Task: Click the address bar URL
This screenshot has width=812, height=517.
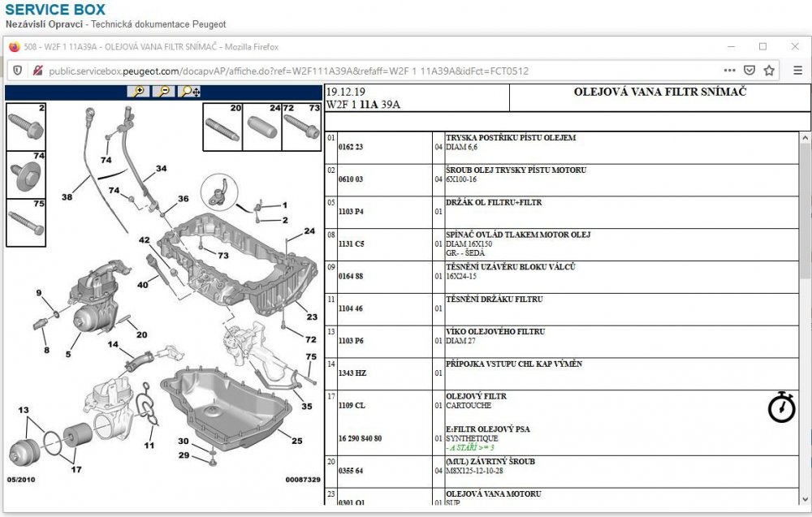Action: [288, 71]
